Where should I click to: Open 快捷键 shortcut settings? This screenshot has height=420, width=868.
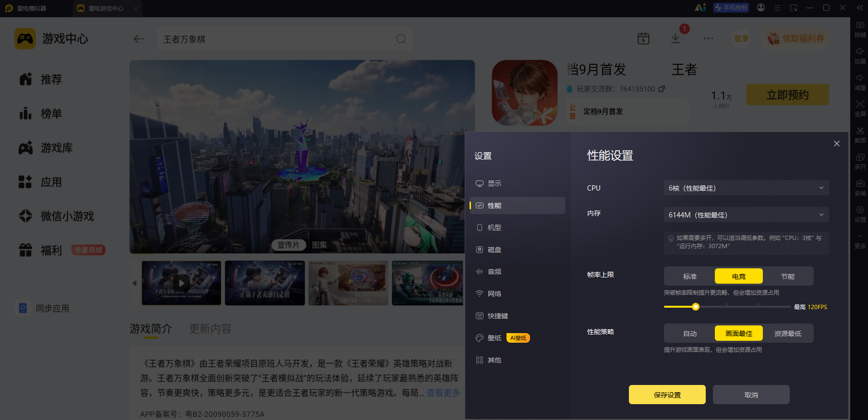(x=518, y=316)
